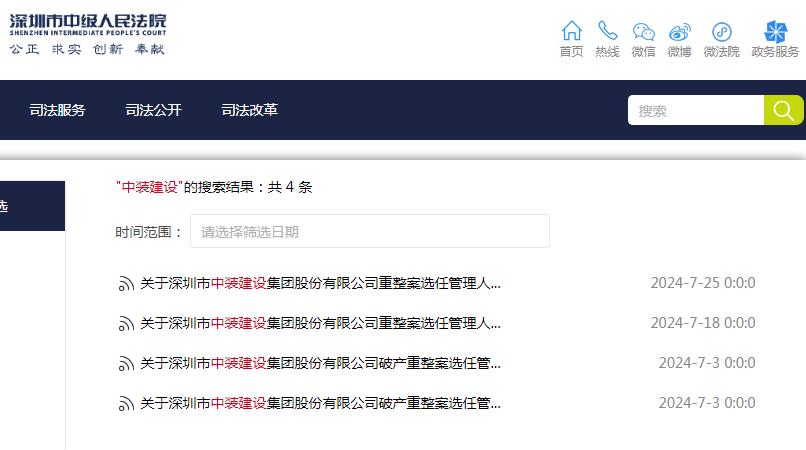The image size is (806, 450).
Task: Click the date text 2024-7-25 0:0:0
Action: pos(703,283)
